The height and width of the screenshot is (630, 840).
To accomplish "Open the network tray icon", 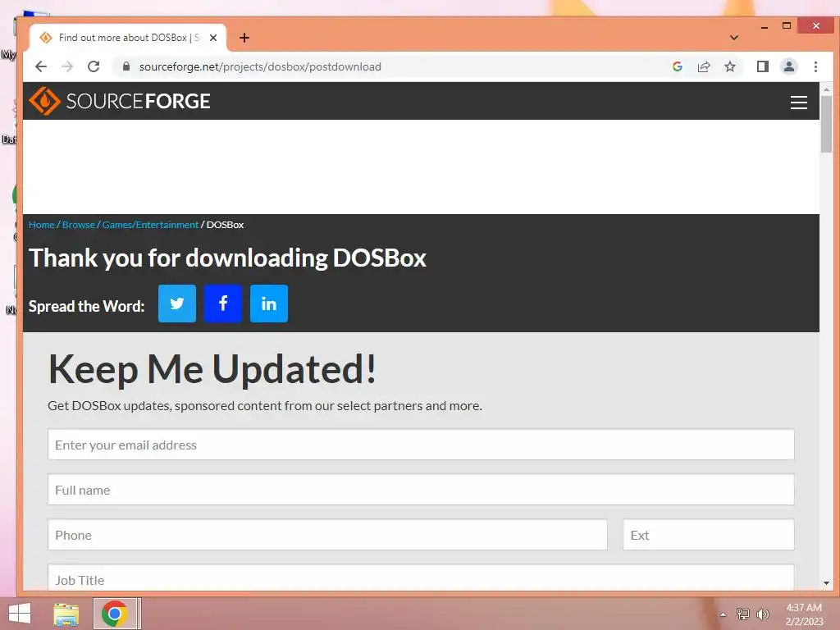I will (x=743, y=614).
